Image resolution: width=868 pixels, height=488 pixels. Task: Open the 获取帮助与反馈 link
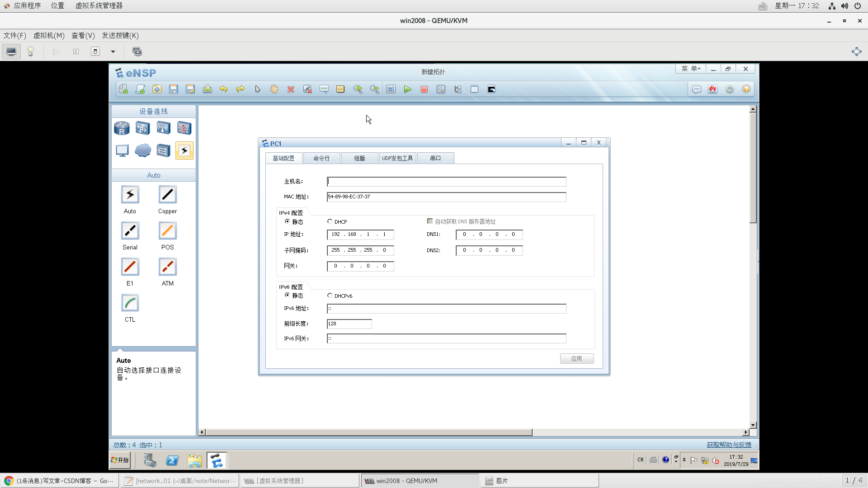729,445
